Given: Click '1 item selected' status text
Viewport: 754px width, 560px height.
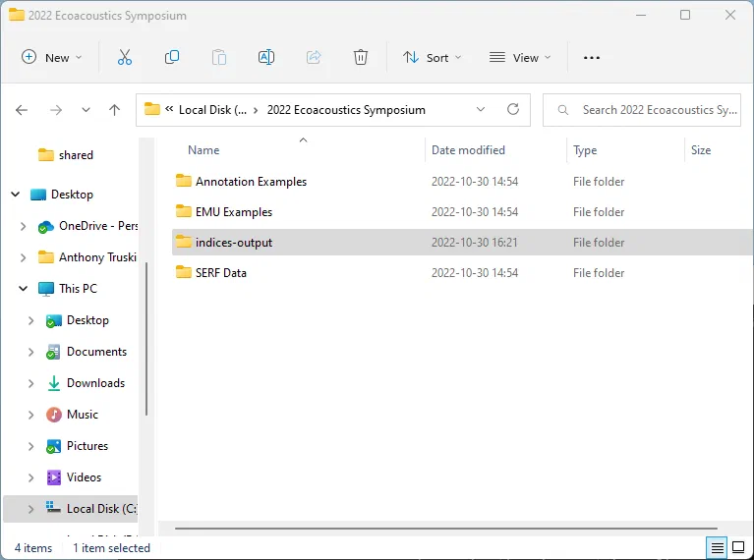Looking at the screenshot, I should 111,548.
